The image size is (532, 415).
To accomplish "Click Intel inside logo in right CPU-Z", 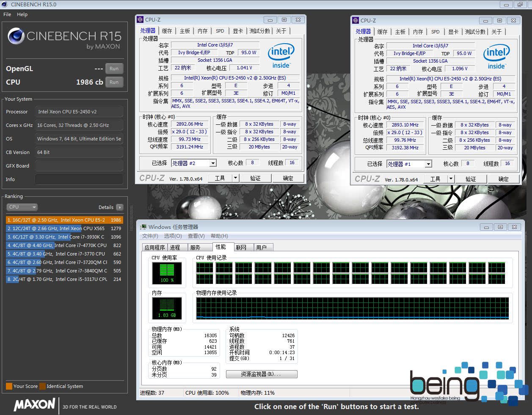I will point(496,58).
